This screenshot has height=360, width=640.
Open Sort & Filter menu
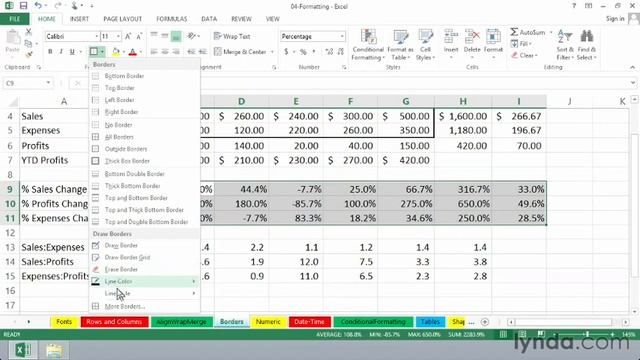[565, 45]
